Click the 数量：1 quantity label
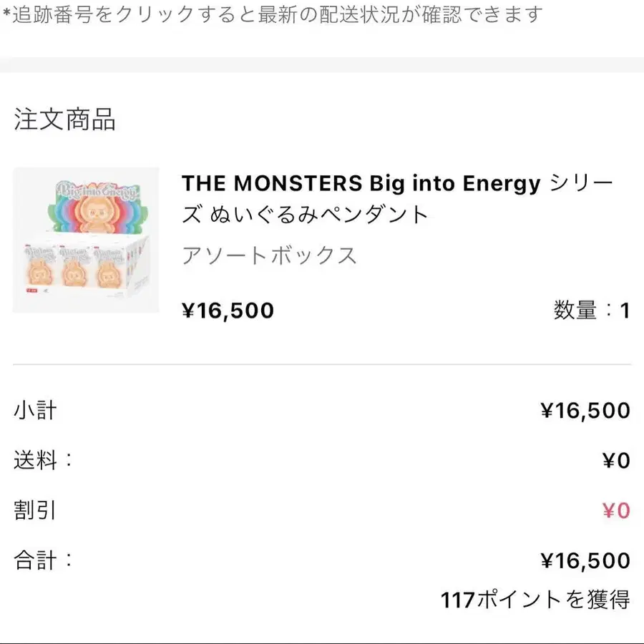Screen dimensions: 644x644 click(x=591, y=311)
